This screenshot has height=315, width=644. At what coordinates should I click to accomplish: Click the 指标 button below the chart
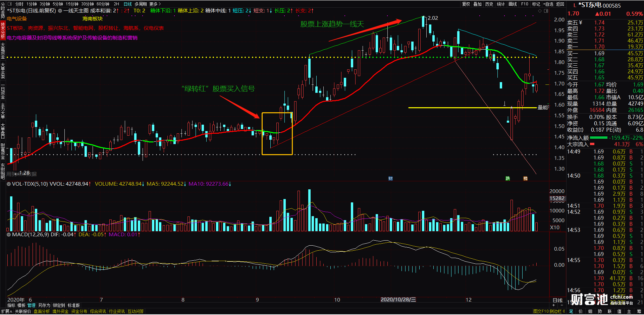(x=11, y=305)
